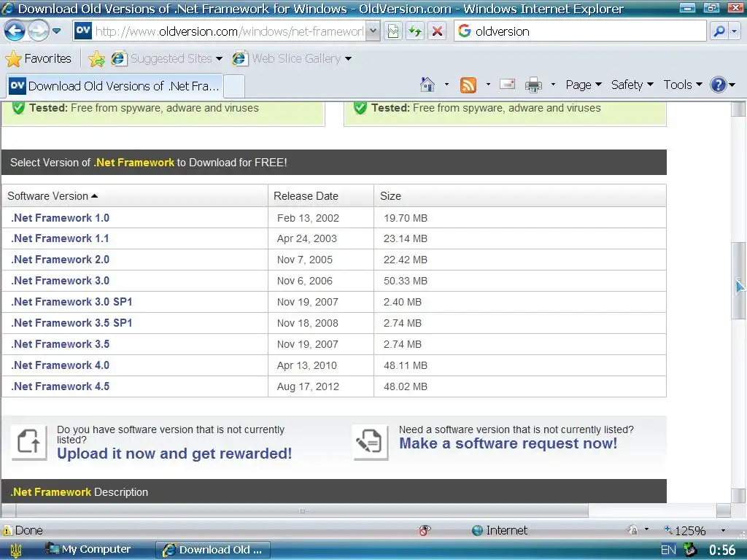Expand the RSS feeds dropdown arrow
The width and height of the screenshot is (747, 560).
click(488, 85)
